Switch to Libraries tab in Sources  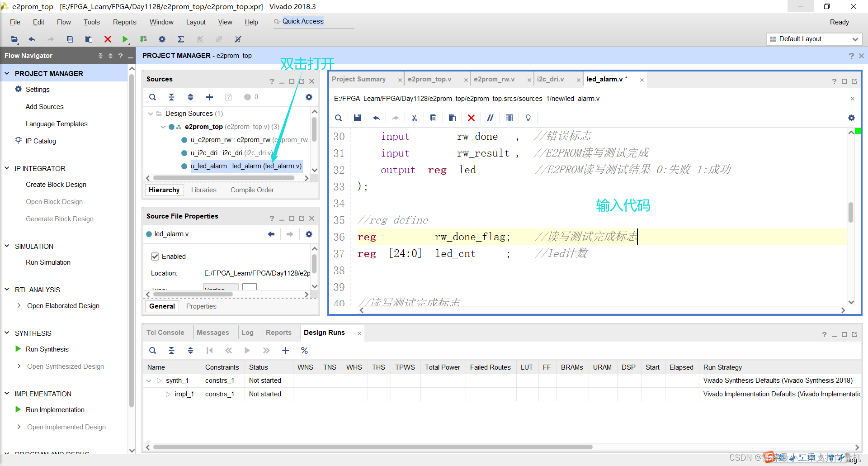tap(203, 190)
